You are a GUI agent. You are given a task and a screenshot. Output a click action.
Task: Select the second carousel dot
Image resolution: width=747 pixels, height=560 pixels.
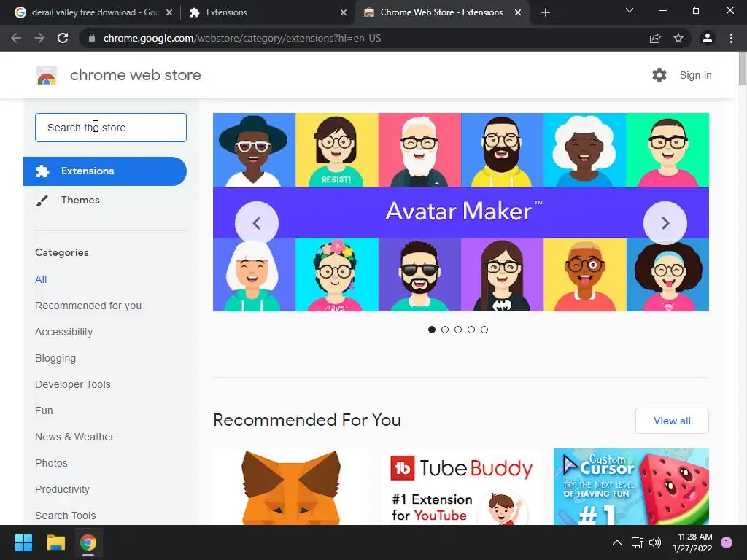coord(445,330)
